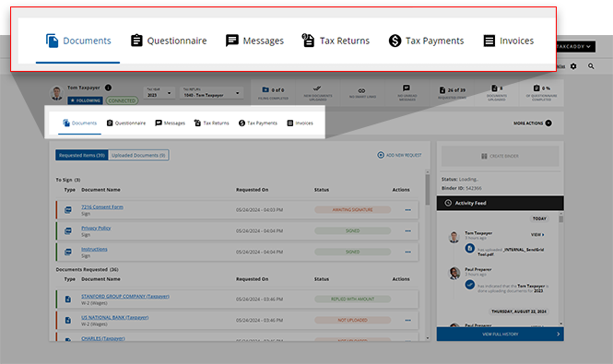Open Tax Payments tab in small highlighted tab row

point(258,123)
